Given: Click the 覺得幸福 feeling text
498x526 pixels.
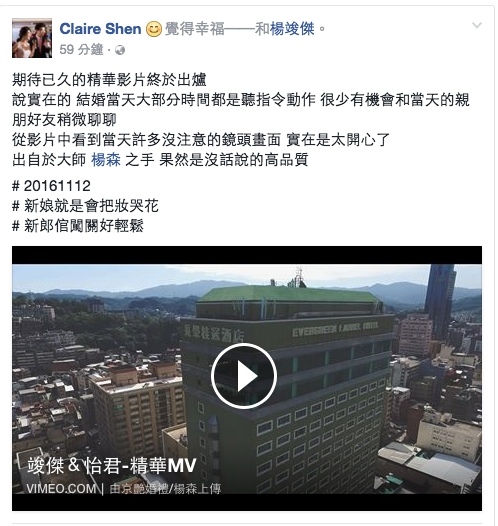Looking at the screenshot, I should point(194,29).
